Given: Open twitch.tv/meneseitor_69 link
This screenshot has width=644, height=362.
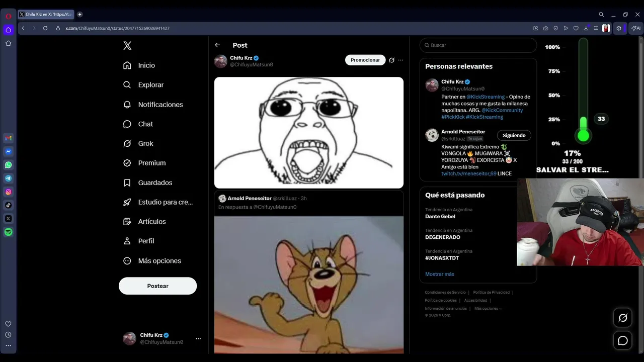Looking at the screenshot, I should point(468,173).
